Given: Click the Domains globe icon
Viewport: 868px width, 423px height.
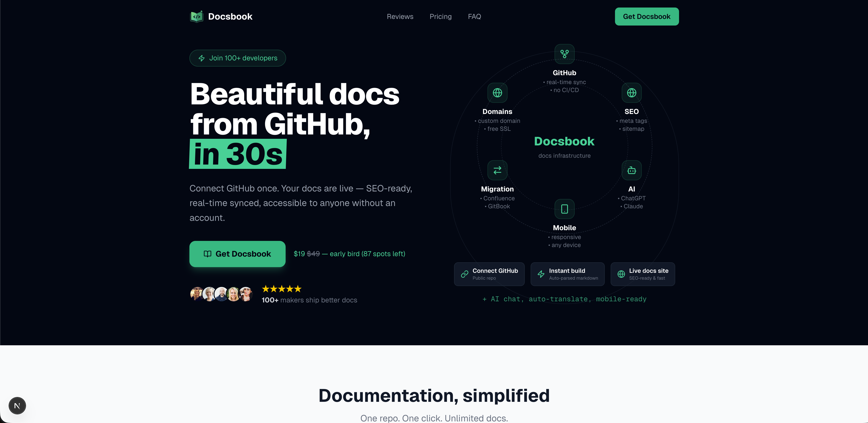Looking at the screenshot, I should tap(498, 93).
